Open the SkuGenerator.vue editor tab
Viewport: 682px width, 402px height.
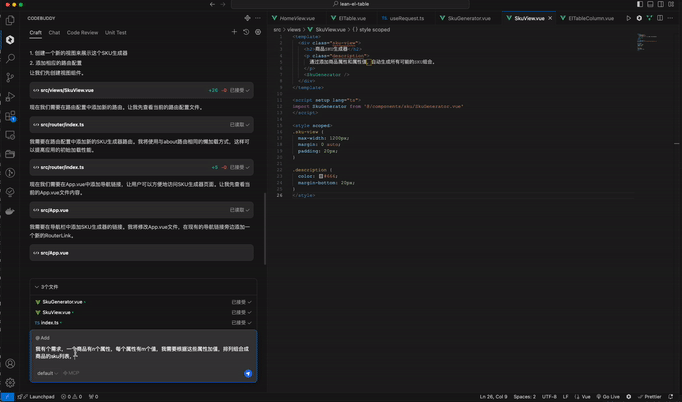469,18
